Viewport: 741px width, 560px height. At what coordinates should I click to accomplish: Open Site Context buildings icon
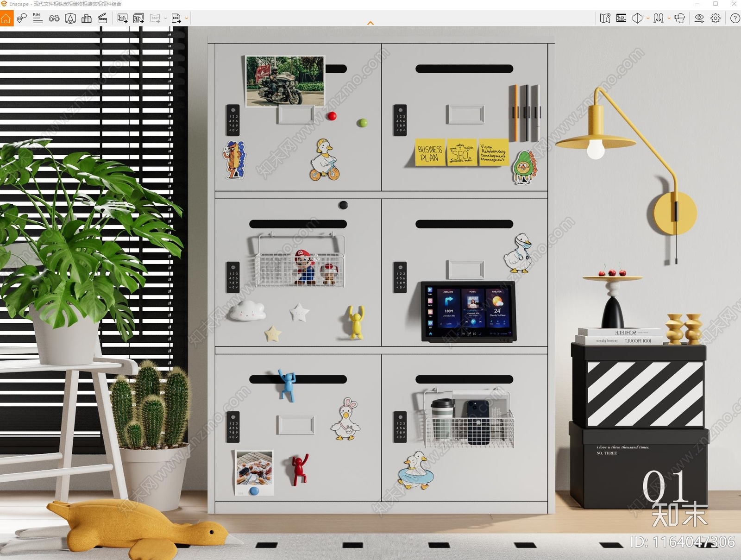pos(87,19)
